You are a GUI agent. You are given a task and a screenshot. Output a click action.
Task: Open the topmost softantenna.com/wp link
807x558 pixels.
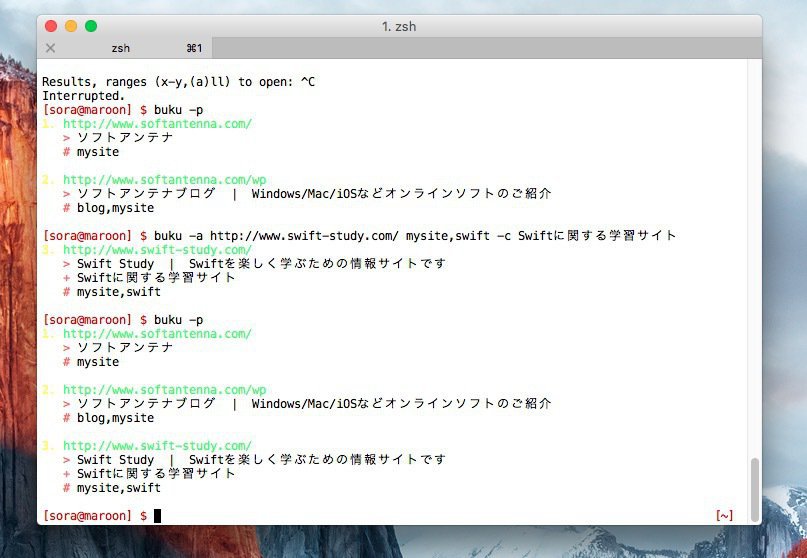click(x=164, y=180)
